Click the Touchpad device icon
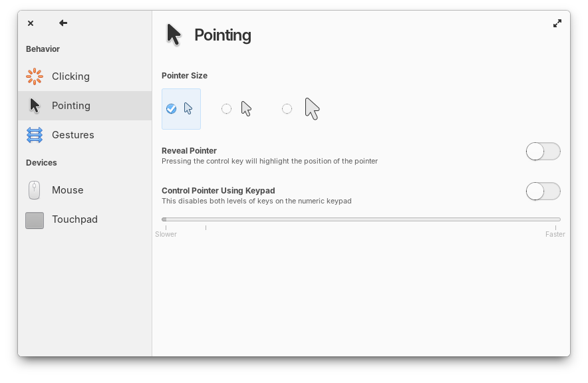Viewport: 588px width, 383px height. point(34,219)
